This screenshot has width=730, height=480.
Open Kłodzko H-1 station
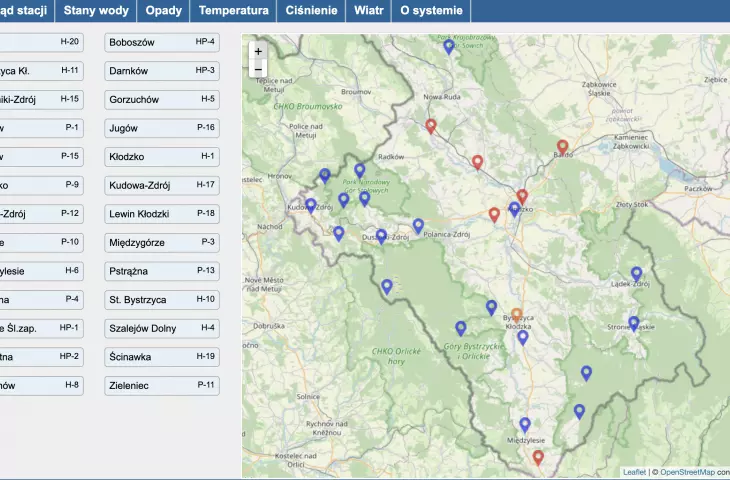162,157
